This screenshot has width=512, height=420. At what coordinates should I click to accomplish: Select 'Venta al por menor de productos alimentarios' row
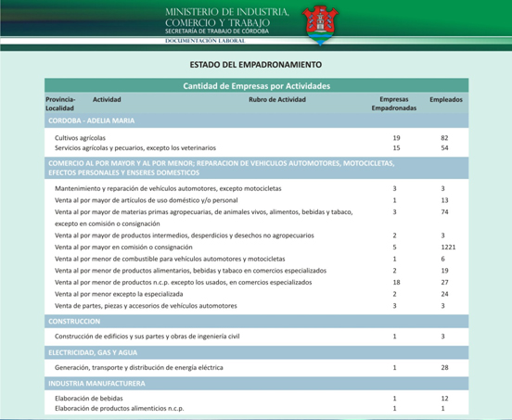pos(256,271)
